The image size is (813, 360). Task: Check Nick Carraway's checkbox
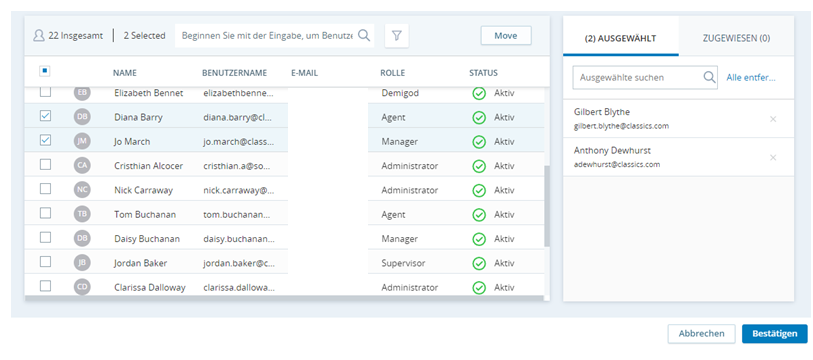46,189
